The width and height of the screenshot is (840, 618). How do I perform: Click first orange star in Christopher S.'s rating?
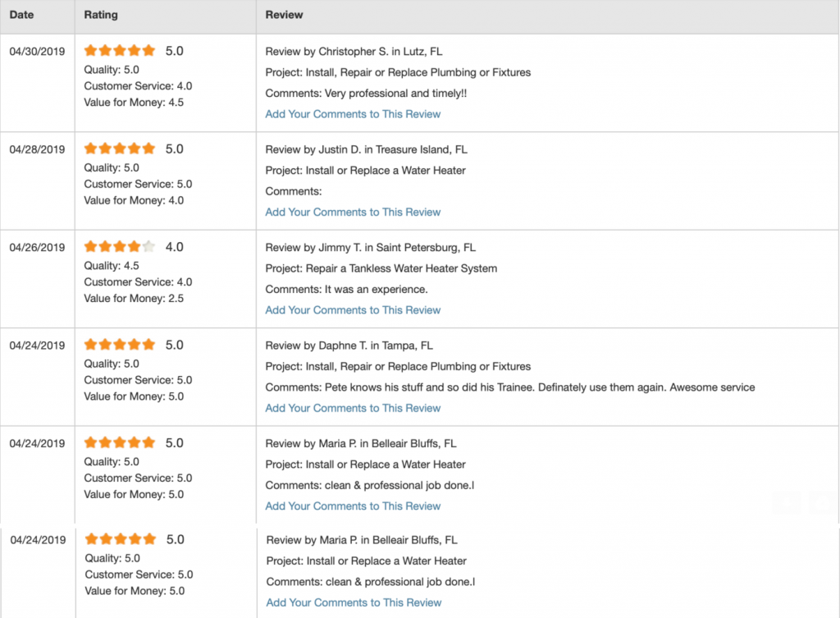(x=90, y=51)
